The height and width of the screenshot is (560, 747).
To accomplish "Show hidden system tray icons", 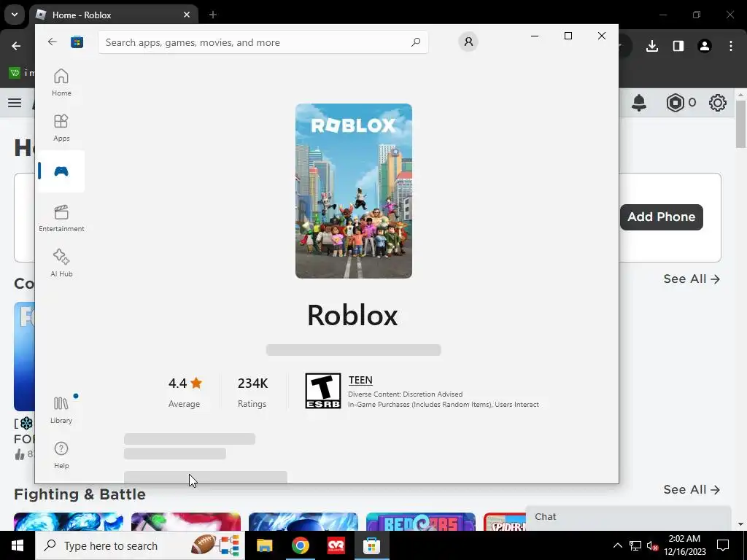I will tap(617, 545).
